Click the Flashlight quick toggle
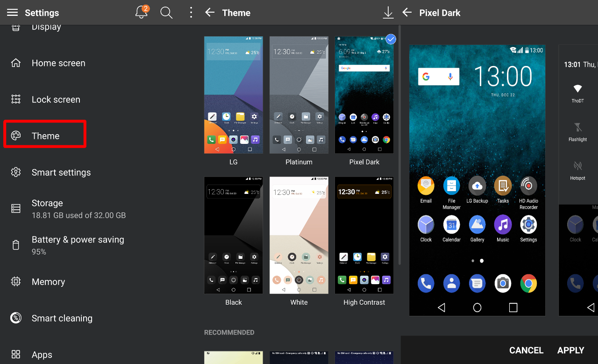This screenshot has width=598, height=364. [577, 132]
